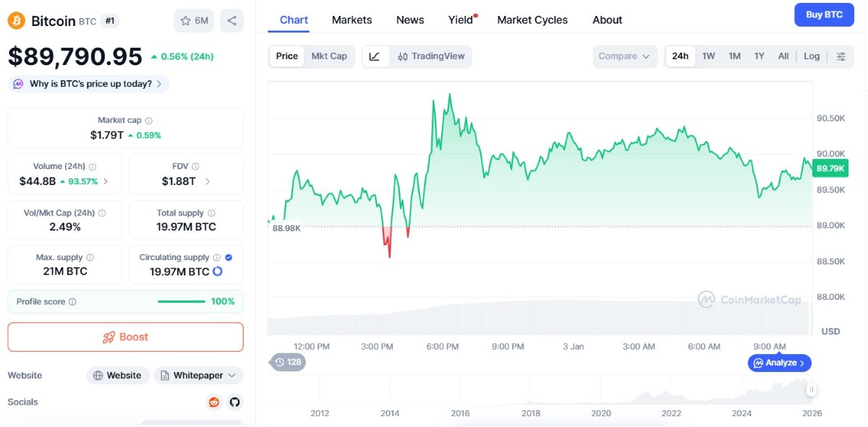Click the pause handle on range selector

click(x=812, y=389)
